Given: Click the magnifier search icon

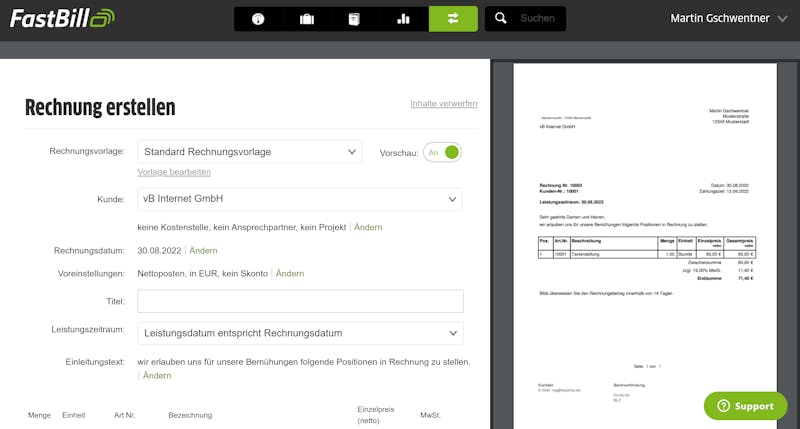Looking at the screenshot, I should [x=501, y=18].
